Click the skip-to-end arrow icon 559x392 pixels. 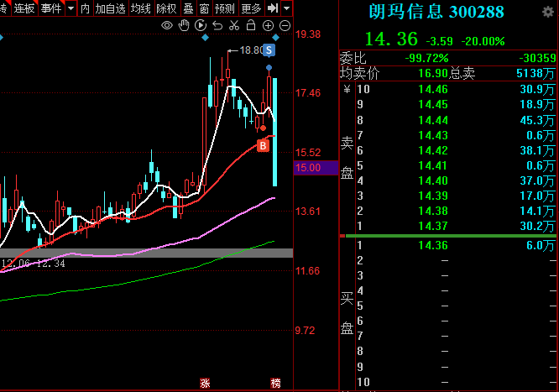tap(272, 8)
